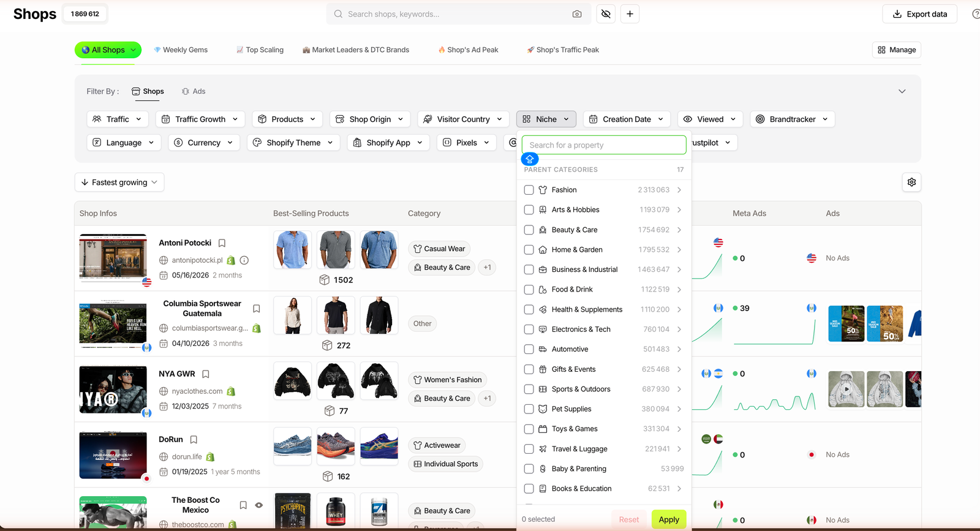Check the Sports & Outdoors checkbox
This screenshot has width=980, height=531.
click(529, 389)
